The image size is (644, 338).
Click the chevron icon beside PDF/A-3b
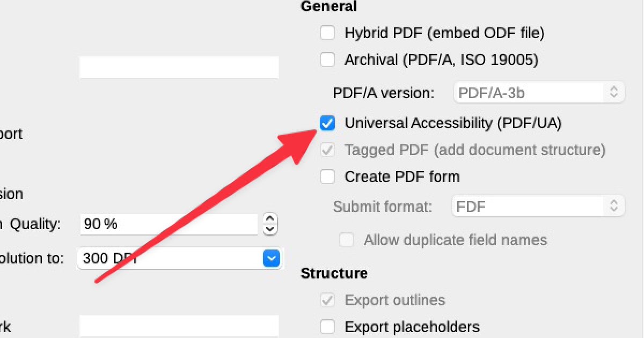(x=613, y=92)
